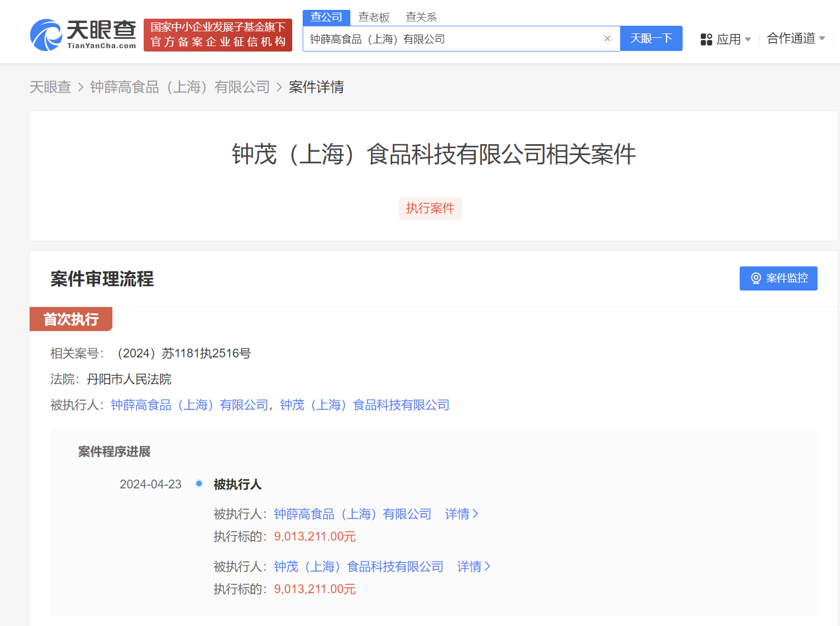Select the 2024-04-23 timeline dot
Image resolution: width=840 pixels, height=626 pixels.
(199, 483)
